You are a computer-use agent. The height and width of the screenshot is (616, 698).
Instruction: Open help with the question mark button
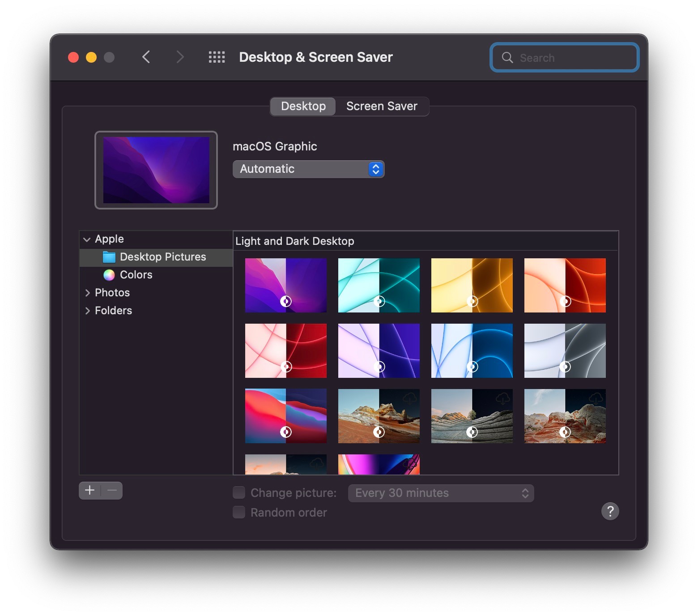610,511
